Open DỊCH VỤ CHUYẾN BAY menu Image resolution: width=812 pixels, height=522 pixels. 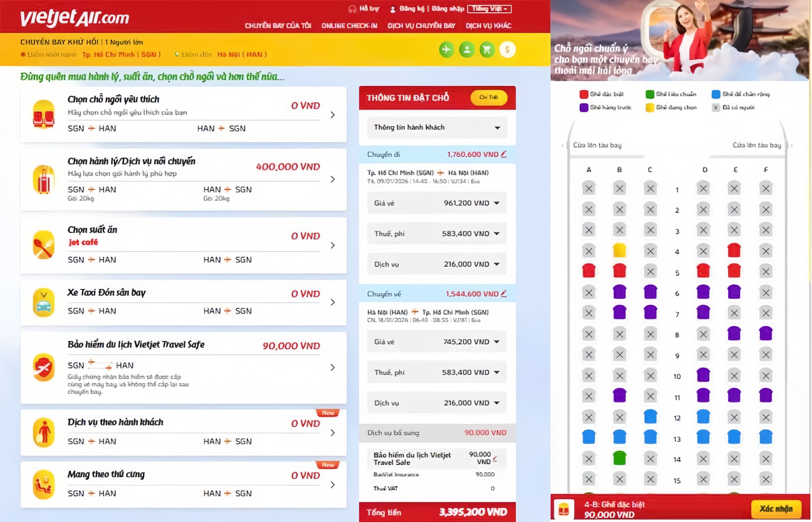[x=421, y=26]
